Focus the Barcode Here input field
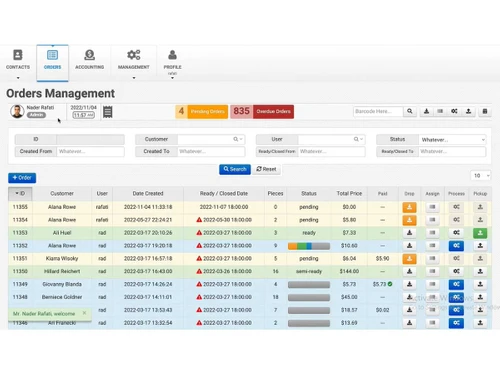Viewport: 500px width, 375px height. coord(378,111)
